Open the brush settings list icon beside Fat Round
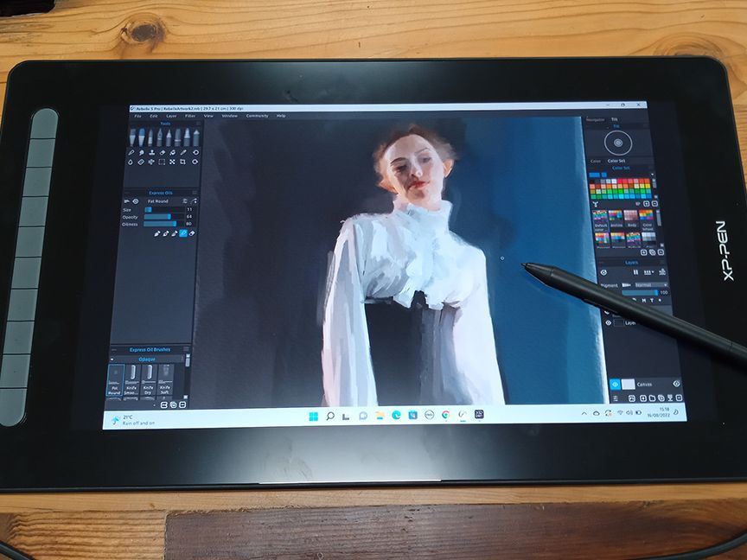 pyautogui.click(x=185, y=201)
